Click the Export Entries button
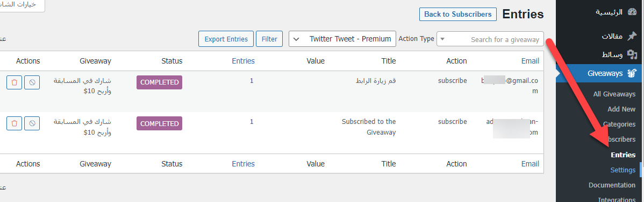 (226, 39)
